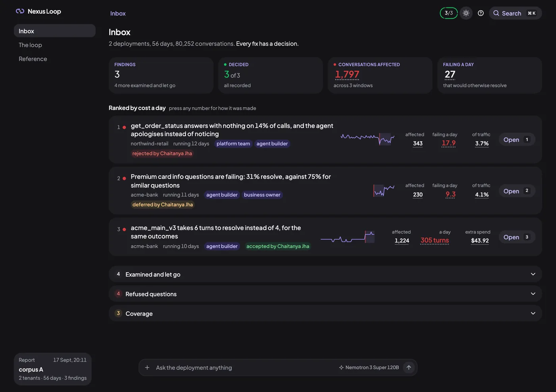
Task: Expand the Refused questions section
Action: 325,294
